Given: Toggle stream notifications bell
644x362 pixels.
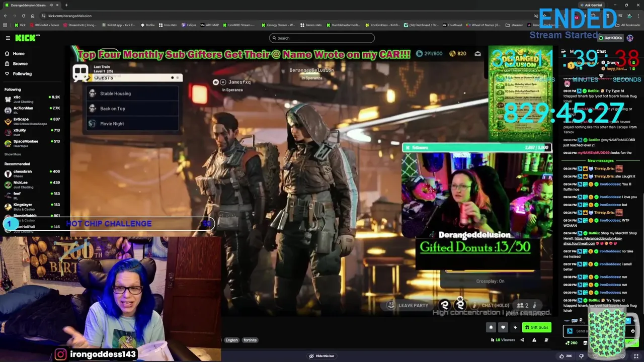Looking at the screenshot, I should coord(491,327).
